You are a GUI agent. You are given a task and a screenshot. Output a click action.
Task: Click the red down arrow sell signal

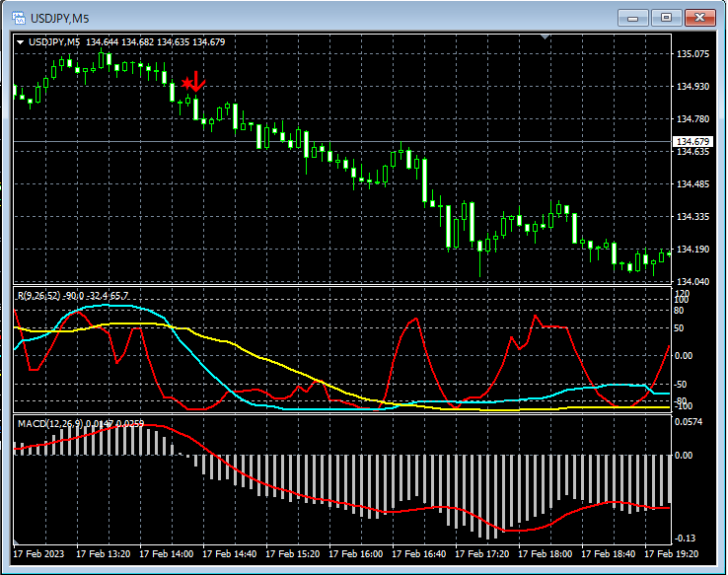pos(198,81)
